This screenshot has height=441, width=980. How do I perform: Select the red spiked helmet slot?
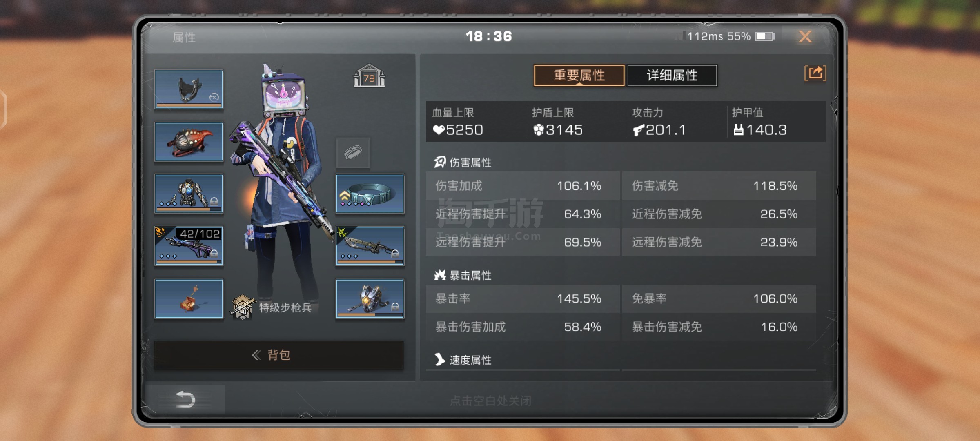(x=189, y=142)
